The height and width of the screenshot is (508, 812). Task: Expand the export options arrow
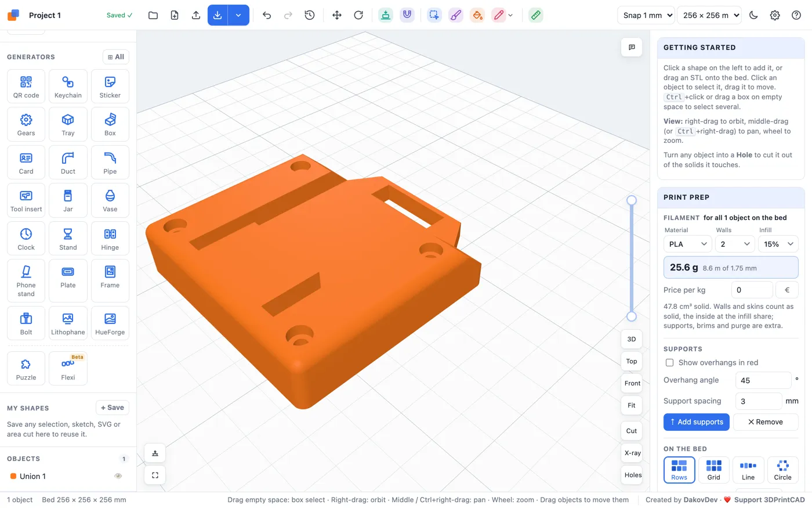click(238, 15)
